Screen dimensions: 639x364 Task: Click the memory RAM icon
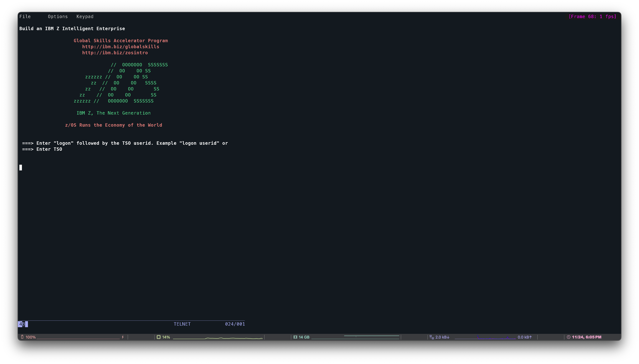(295, 337)
